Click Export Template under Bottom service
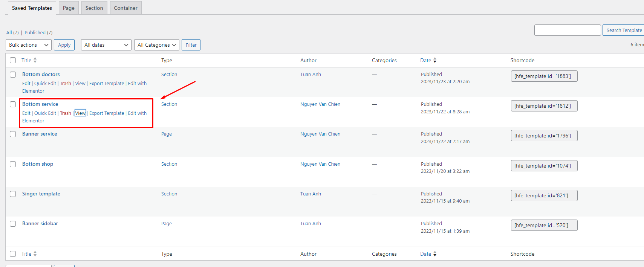 click(107, 113)
